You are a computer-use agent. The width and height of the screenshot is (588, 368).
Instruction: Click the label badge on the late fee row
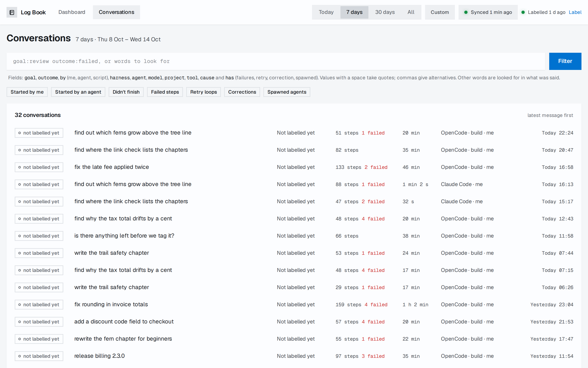(x=39, y=167)
